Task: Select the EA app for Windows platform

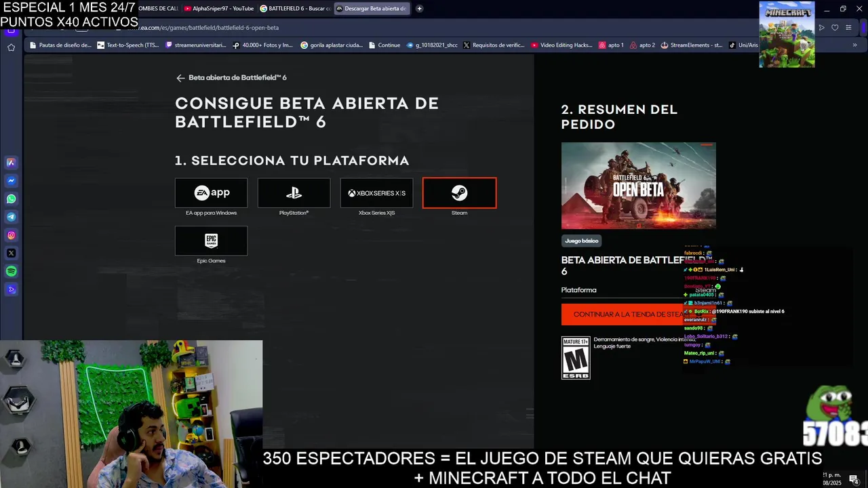Action: tap(212, 193)
